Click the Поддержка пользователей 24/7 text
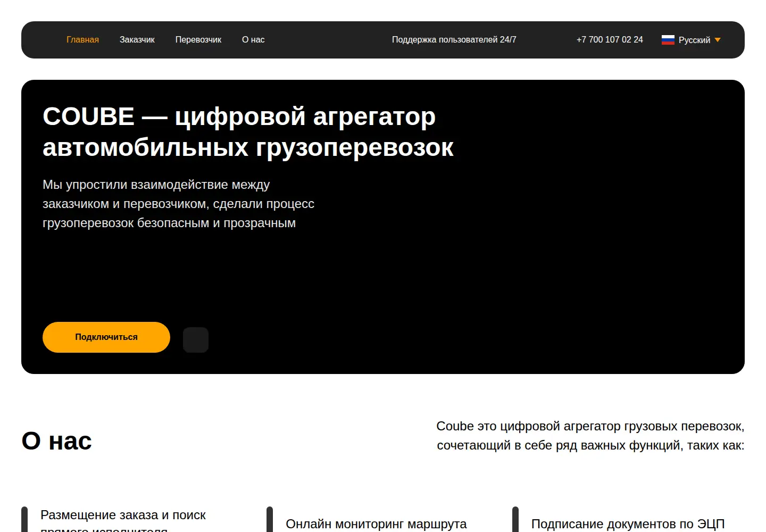766x532 pixels. pos(454,40)
